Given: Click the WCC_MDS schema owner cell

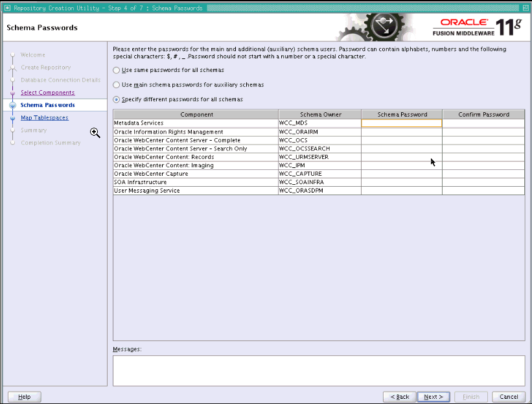Looking at the screenshot, I should click(320, 123).
